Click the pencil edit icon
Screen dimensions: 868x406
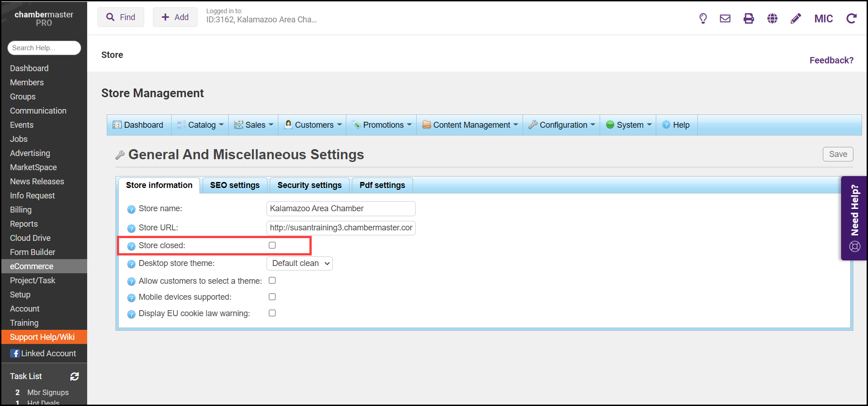click(795, 18)
